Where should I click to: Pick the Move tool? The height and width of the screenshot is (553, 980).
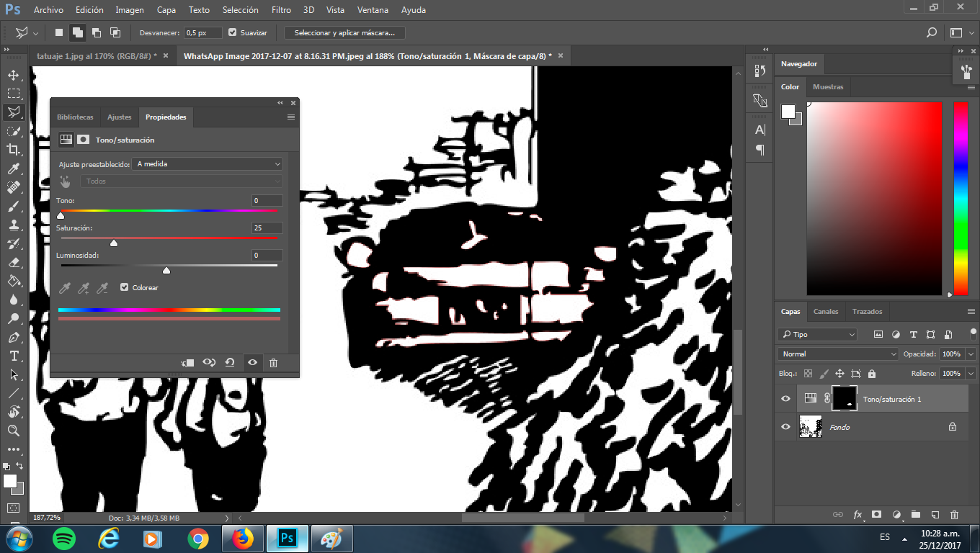pyautogui.click(x=13, y=75)
